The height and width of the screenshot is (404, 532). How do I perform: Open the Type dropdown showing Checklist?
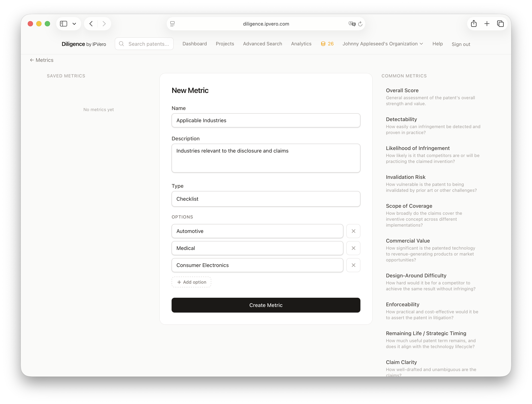point(266,199)
